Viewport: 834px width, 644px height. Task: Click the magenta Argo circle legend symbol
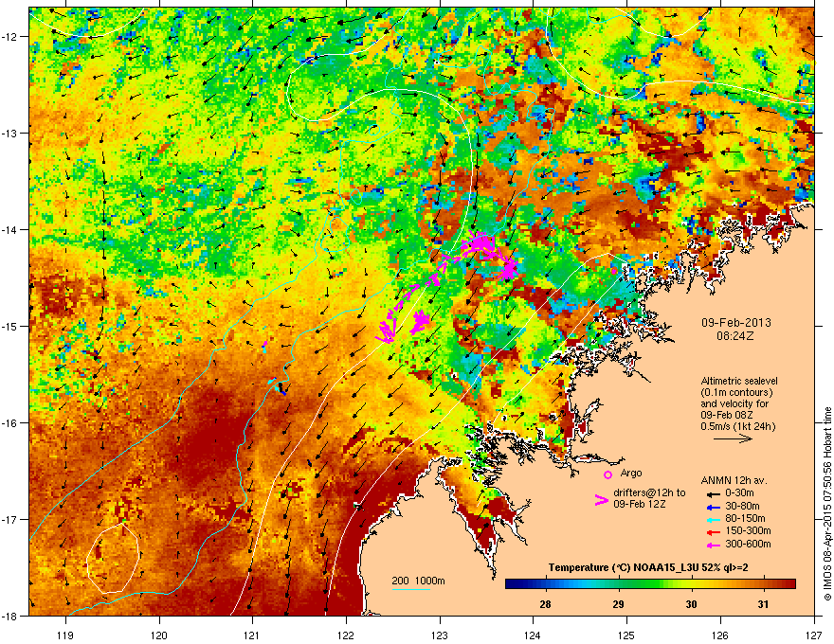tap(607, 474)
